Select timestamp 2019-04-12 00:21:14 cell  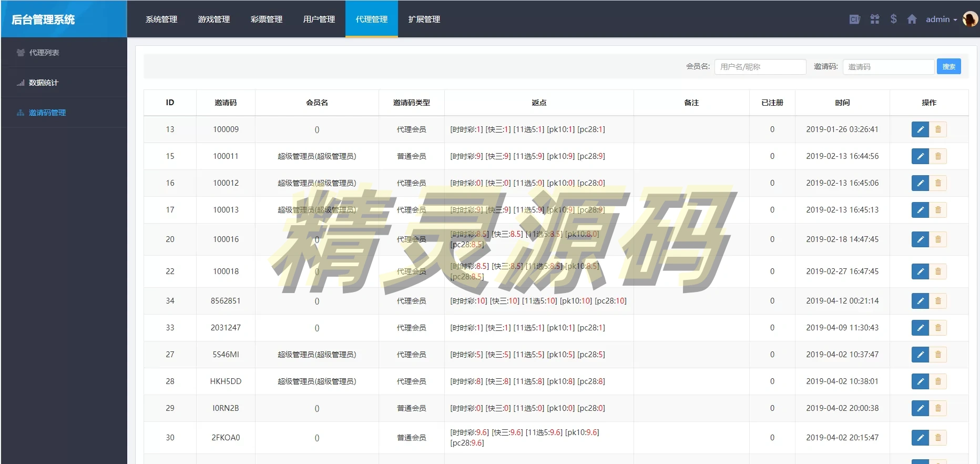pyautogui.click(x=842, y=301)
